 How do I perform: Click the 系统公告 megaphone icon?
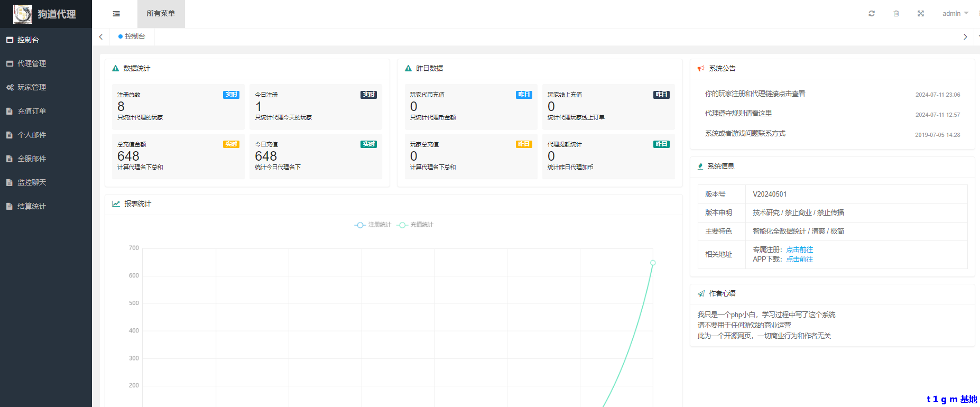point(701,68)
